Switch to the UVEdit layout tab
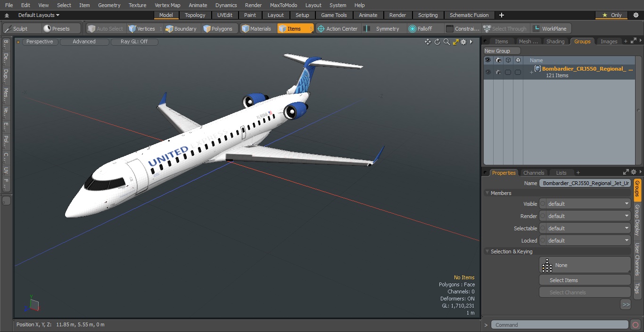 (x=225, y=15)
